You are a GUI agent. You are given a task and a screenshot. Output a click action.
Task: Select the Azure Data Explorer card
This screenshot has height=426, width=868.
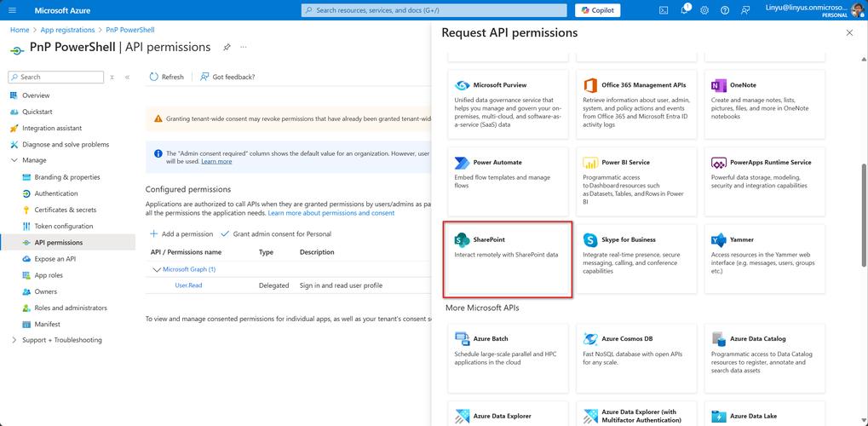point(507,414)
